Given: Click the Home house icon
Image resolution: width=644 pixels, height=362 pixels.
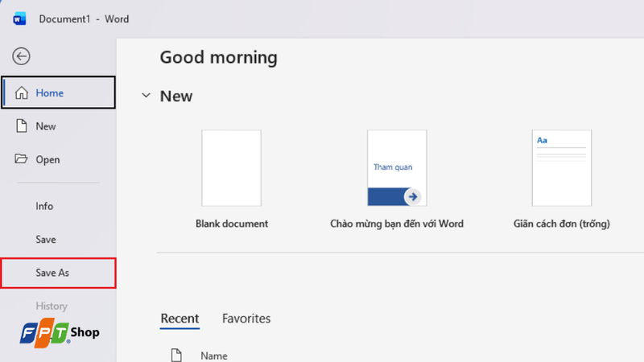Looking at the screenshot, I should pyautogui.click(x=22, y=93).
